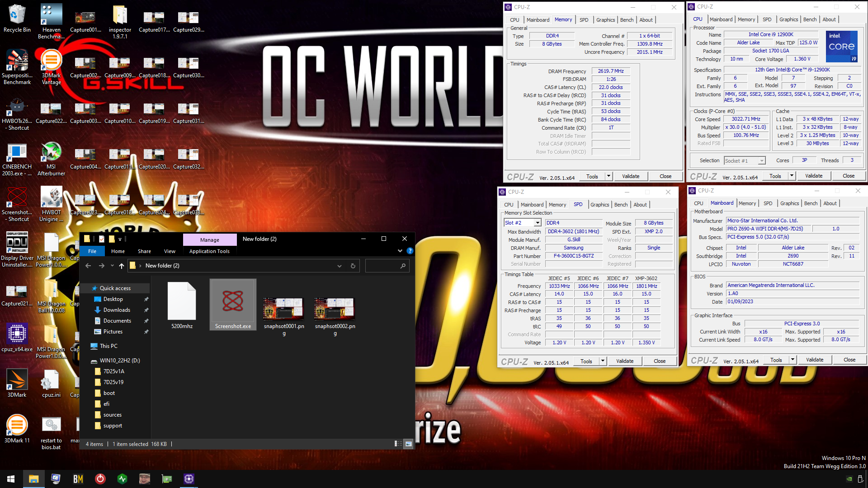Open address bar history dropdown

point(339,266)
